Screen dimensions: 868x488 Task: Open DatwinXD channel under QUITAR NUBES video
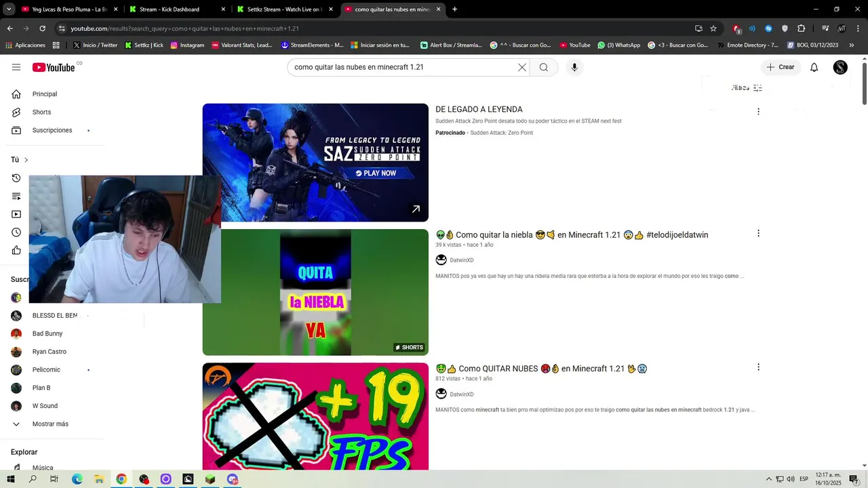click(461, 394)
